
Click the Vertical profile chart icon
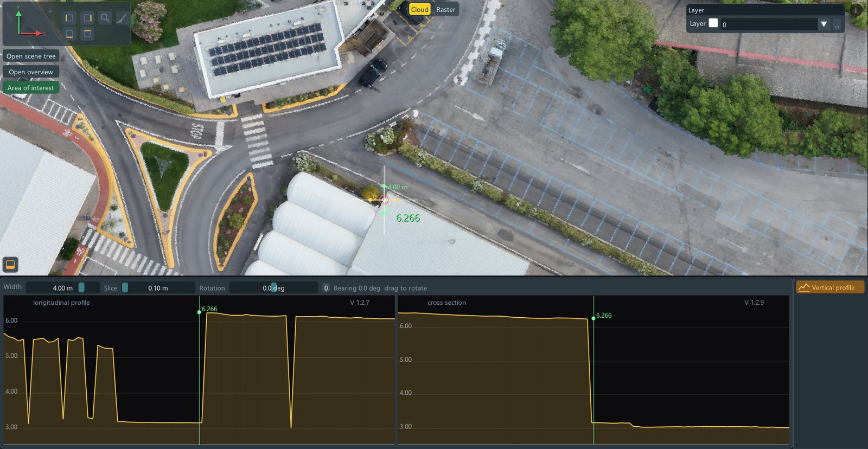[x=804, y=287]
